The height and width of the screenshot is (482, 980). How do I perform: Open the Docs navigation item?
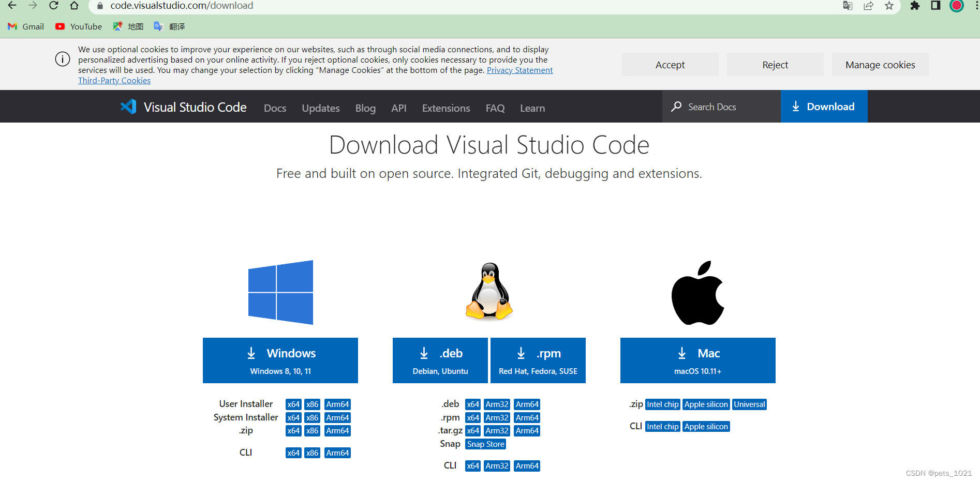tap(275, 108)
